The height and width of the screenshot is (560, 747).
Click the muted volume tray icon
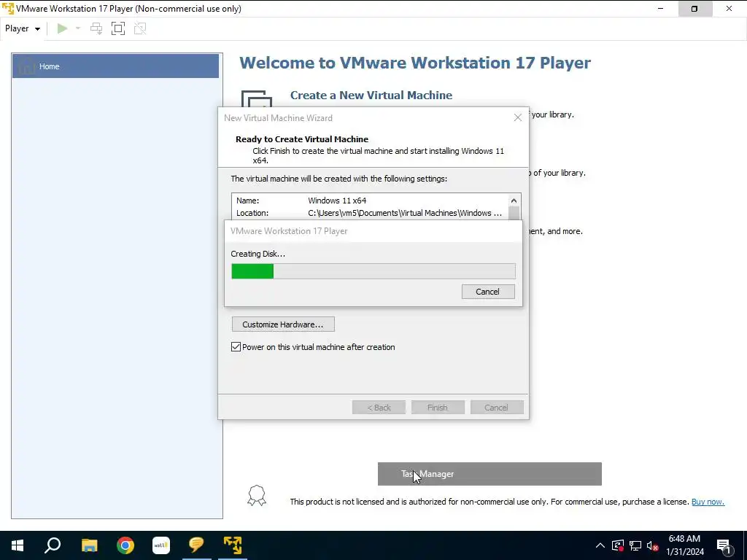tap(653, 545)
